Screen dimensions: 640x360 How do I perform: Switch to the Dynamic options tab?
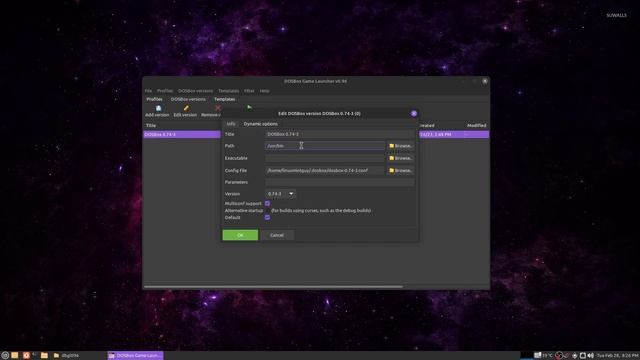click(x=260, y=124)
